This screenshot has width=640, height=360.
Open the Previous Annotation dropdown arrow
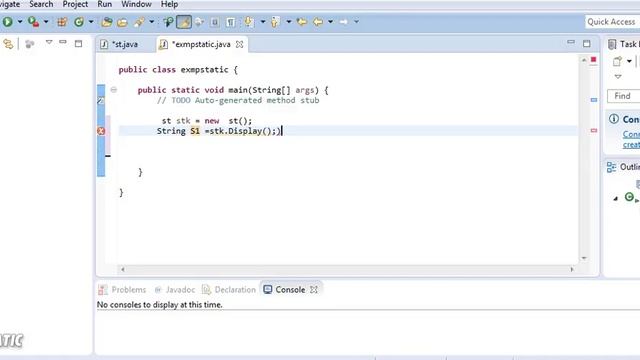click(289, 22)
